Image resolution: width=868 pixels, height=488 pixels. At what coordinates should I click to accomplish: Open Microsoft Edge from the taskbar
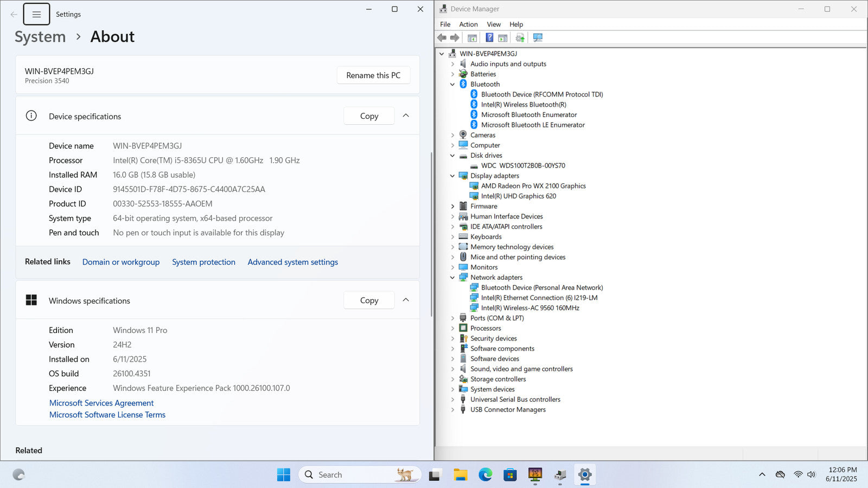click(485, 475)
